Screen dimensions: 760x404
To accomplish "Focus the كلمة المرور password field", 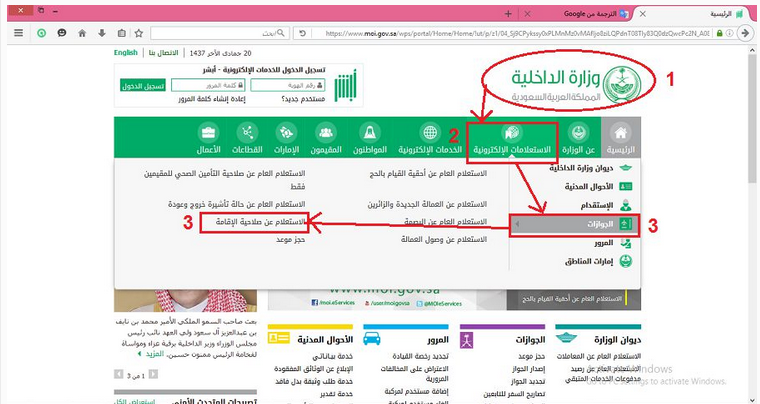I will pos(208,86).
